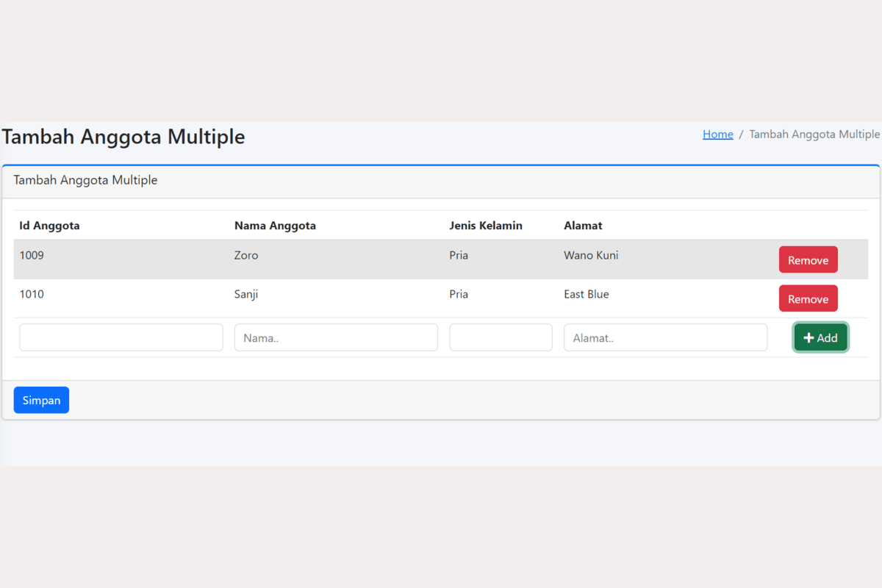Click the Id Anggota column header
This screenshot has width=882, height=588.
click(49, 226)
